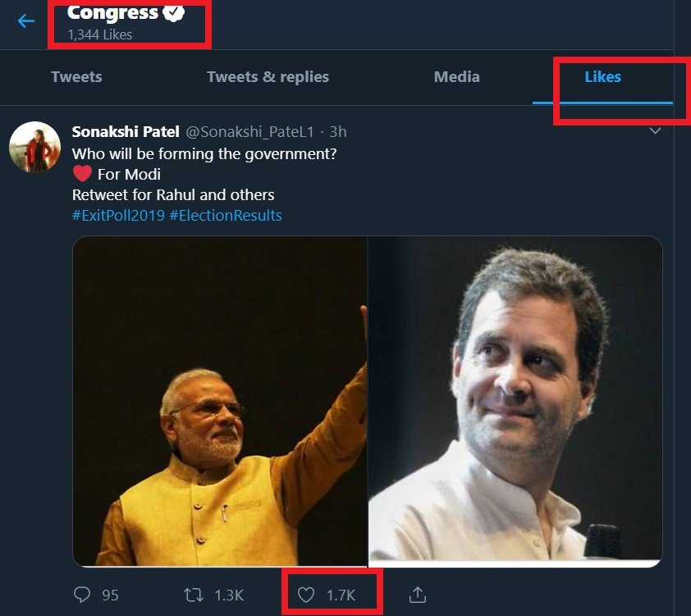Click Sonakshi Patel's profile avatar

tap(35, 147)
